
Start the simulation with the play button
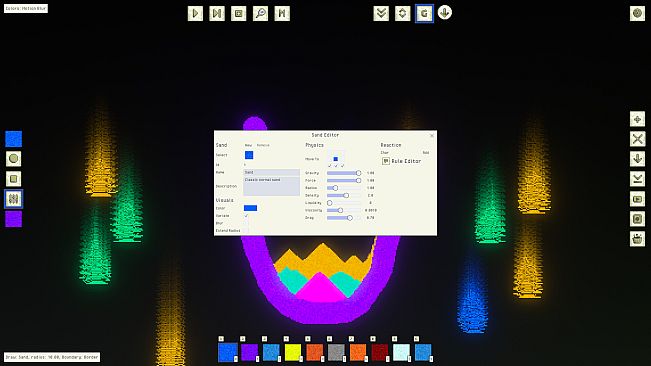195,13
